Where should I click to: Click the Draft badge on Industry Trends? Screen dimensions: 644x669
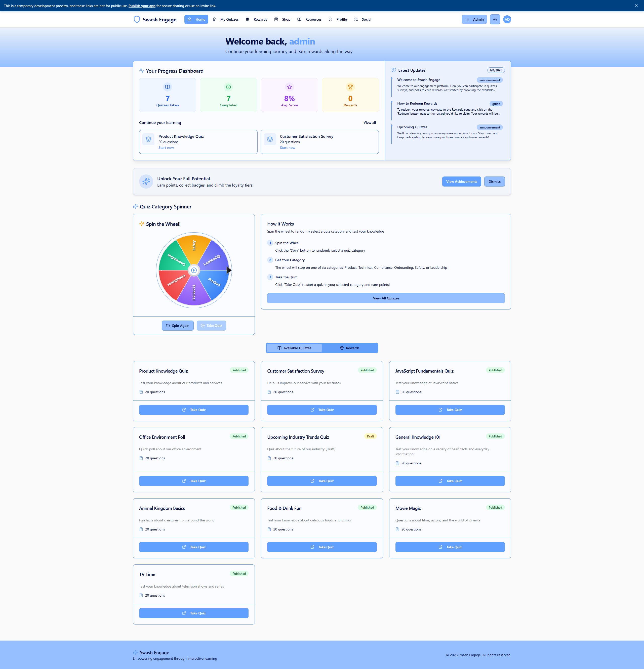coord(370,436)
